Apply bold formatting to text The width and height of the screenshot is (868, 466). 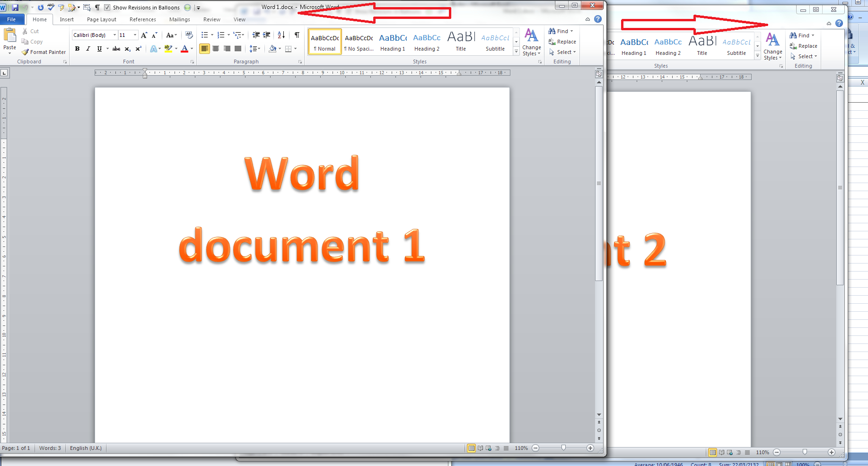(77, 49)
